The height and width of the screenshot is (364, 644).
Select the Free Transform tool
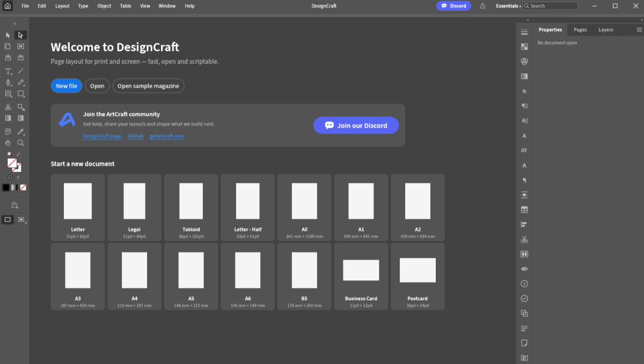[x=20, y=107]
